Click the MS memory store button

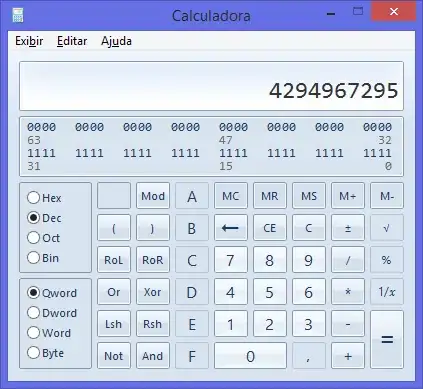[309, 196]
